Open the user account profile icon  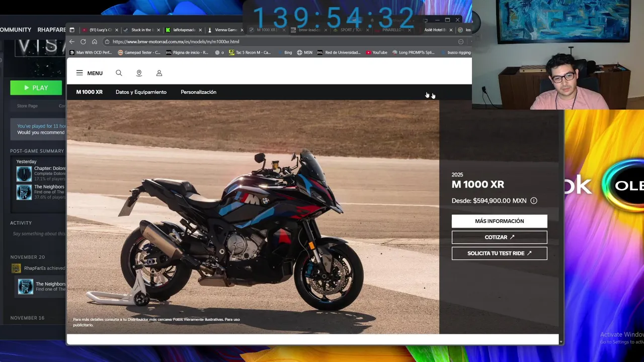159,73
